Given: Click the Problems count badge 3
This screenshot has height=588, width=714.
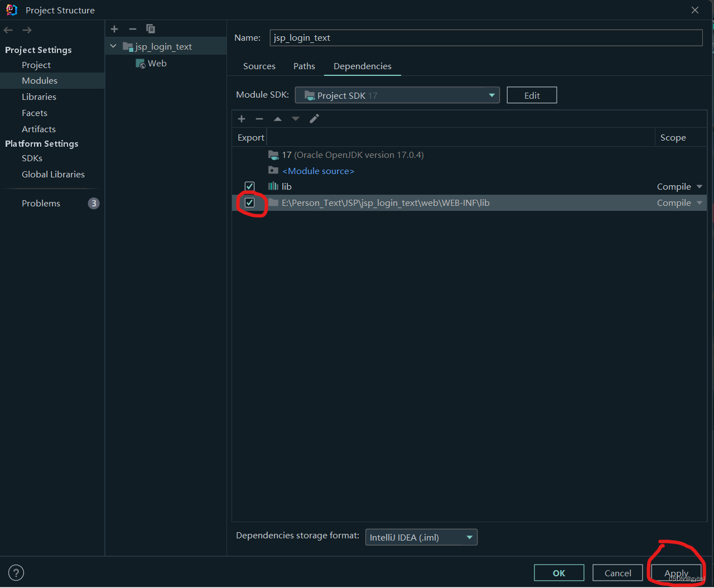Looking at the screenshot, I should 94,204.
